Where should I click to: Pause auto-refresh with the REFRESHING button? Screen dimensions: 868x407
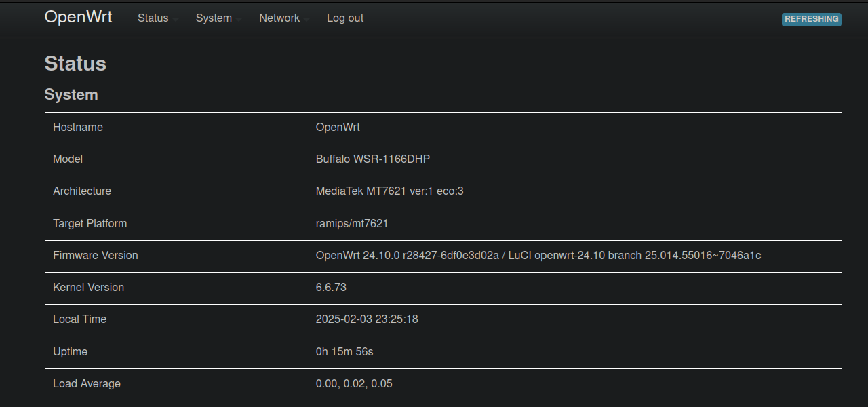[811, 19]
